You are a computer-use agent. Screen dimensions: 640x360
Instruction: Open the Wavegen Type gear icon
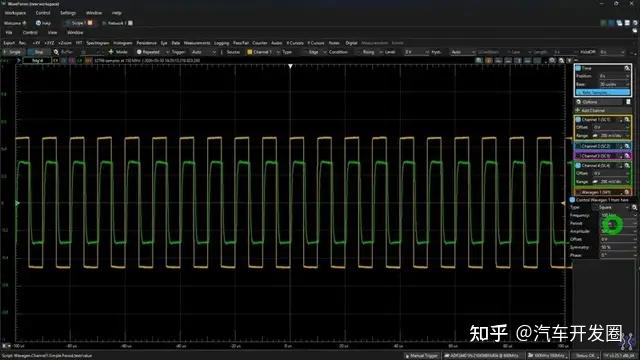click(634, 207)
